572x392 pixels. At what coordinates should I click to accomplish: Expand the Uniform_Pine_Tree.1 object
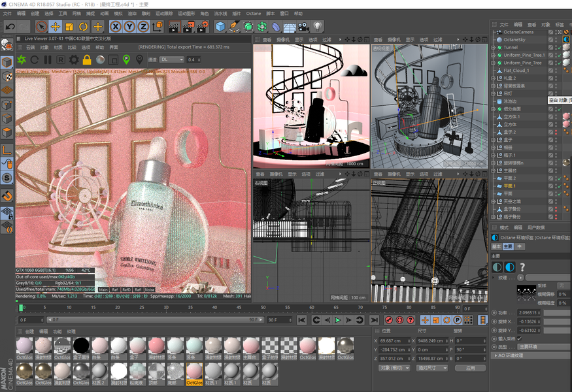493,55
